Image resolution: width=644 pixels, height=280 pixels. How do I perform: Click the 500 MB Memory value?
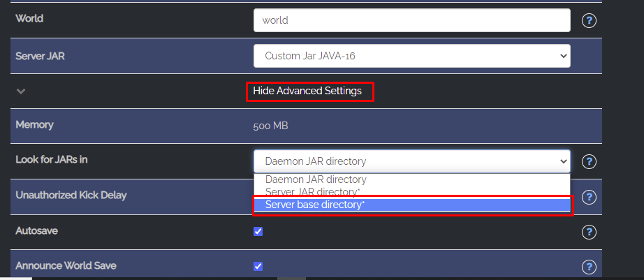tap(270, 127)
